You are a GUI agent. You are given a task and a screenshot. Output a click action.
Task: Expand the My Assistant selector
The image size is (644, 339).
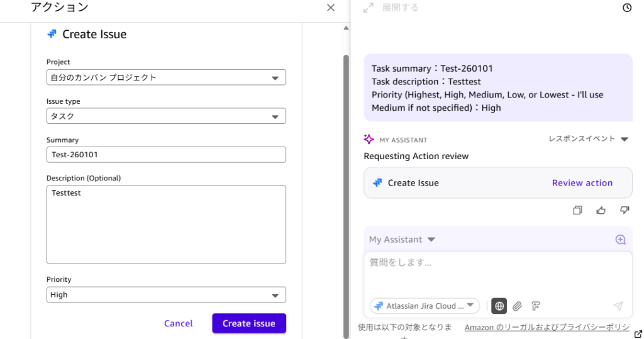[402, 240]
